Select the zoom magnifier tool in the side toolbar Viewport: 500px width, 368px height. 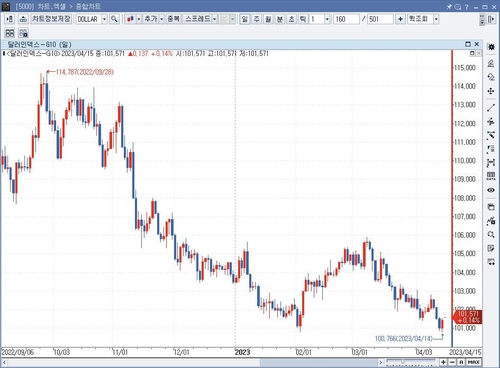point(491,234)
